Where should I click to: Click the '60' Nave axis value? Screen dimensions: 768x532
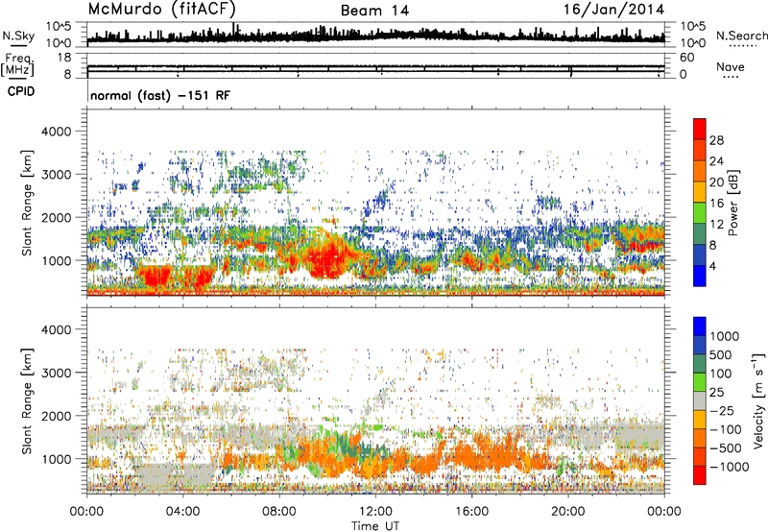click(x=686, y=58)
